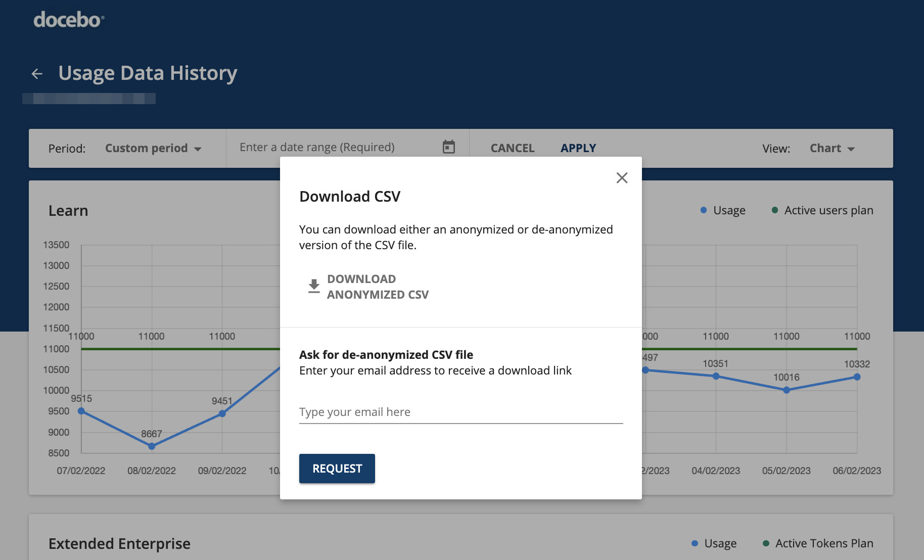Click the docebo logo
The width and height of the screenshot is (924, 560).
(x=68, y=19)
